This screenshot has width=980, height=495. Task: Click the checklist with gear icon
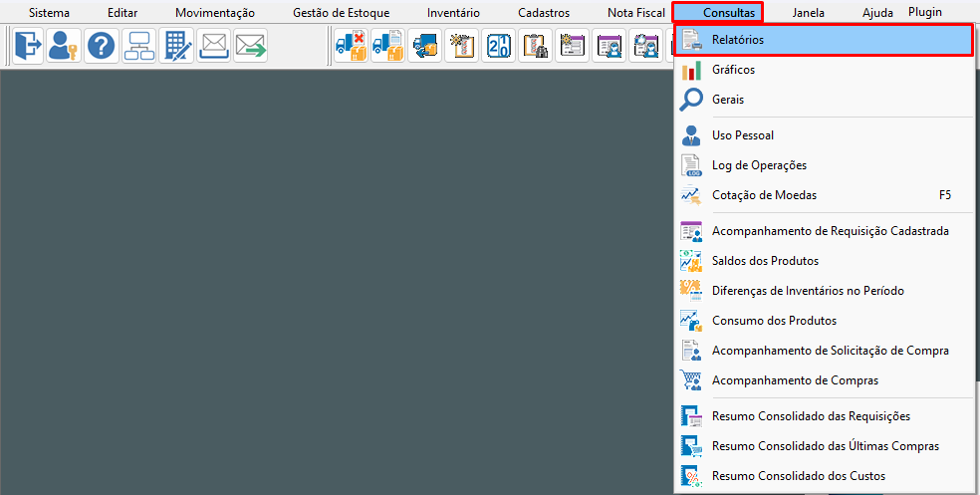point(462,46)
